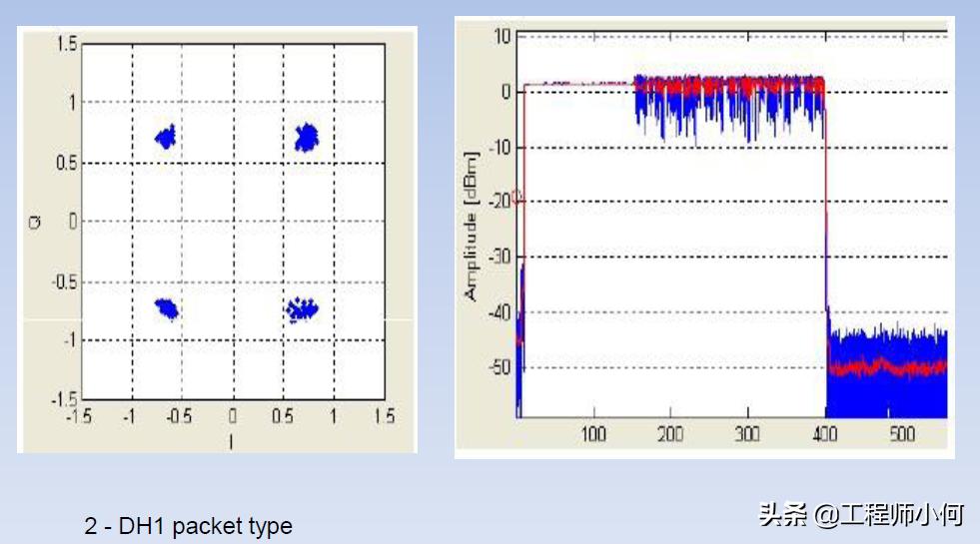Click the "200" tick on amplitude plot
Screen dimensions: 980x544
coord(670,433)
